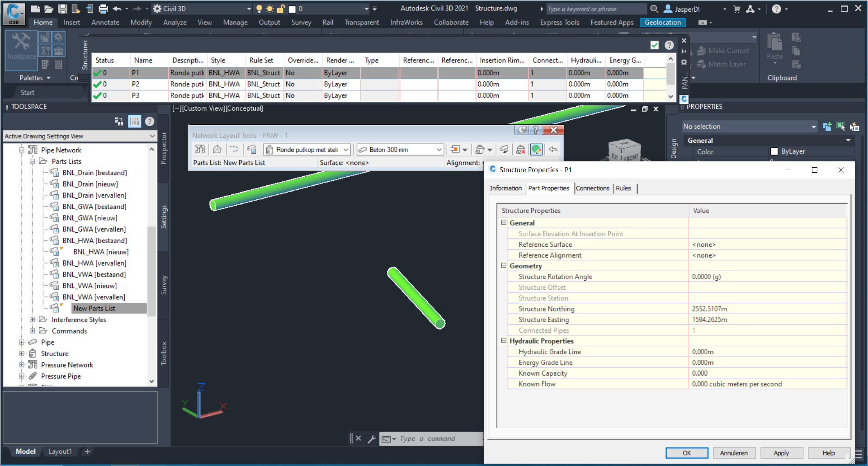Toggle the green render/draw mode button in Network Layout Tools
Viewport: 868px width, 466px height.
(536, 149)
